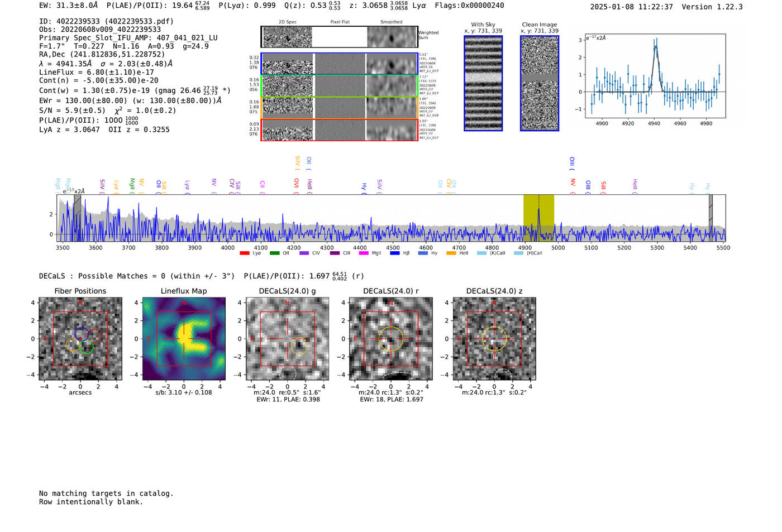
Task: Open the Lineflux Map panel
Action: [x=184, y=339]
